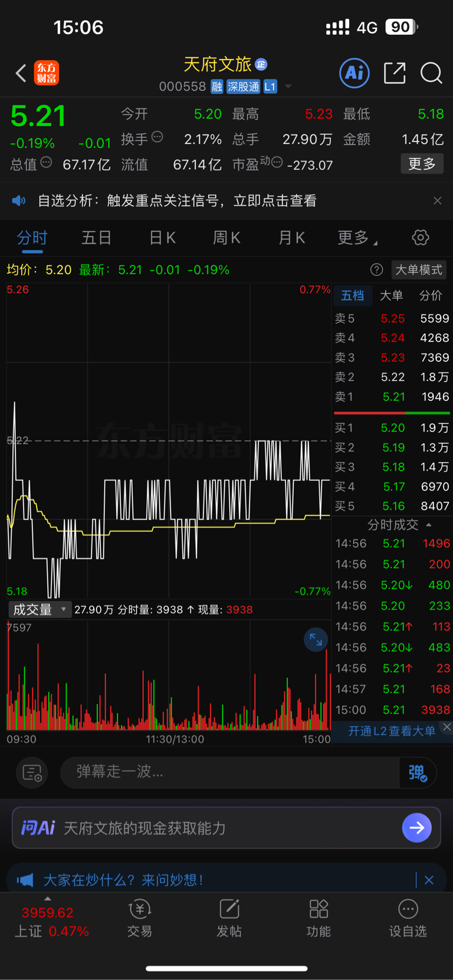Tap the 卖3 price 5.23 row
The width and height of the screenshot is (453, 980).
click(392, 358)
